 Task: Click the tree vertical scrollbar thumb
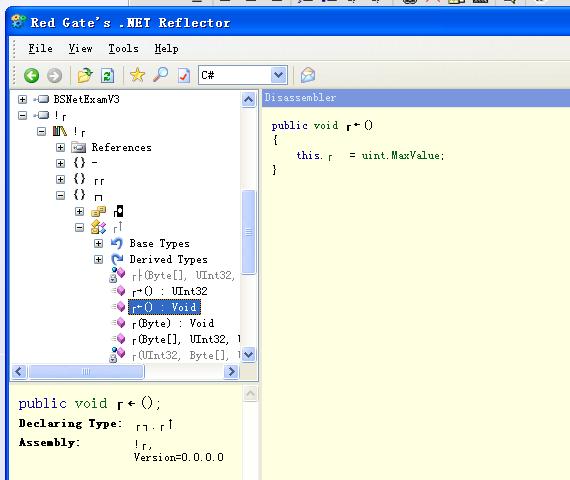click(249, 232)
